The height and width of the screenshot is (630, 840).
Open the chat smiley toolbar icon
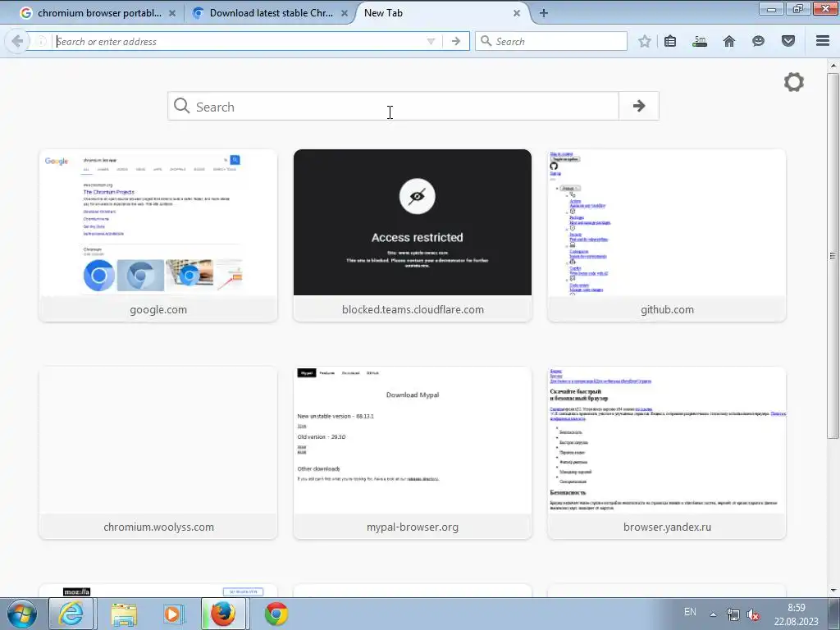pos(758,41)
